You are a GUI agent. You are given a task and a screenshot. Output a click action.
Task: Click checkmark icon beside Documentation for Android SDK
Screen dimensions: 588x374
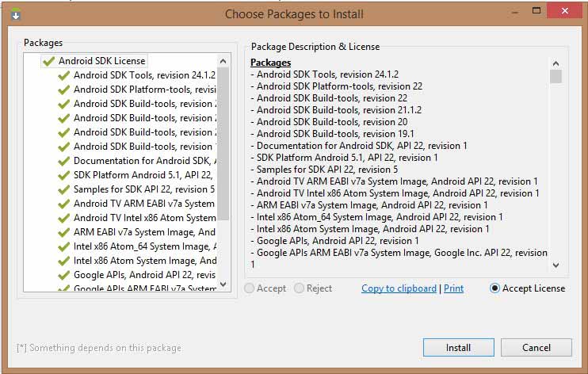[x=64, y=161]
